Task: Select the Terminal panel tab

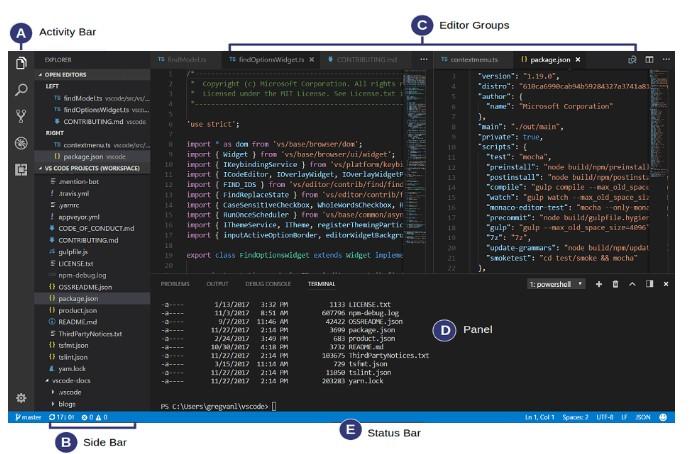Action: pos(321,284)
